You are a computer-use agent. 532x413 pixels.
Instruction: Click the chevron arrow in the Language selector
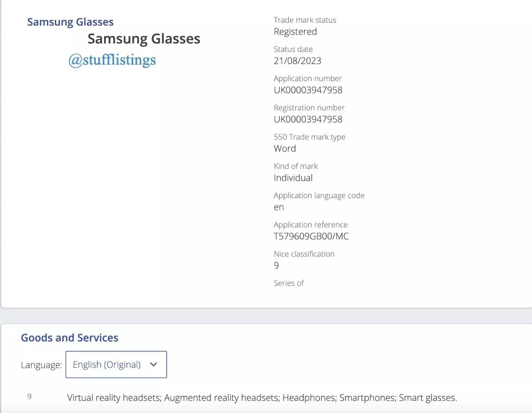tap(153, 364)
